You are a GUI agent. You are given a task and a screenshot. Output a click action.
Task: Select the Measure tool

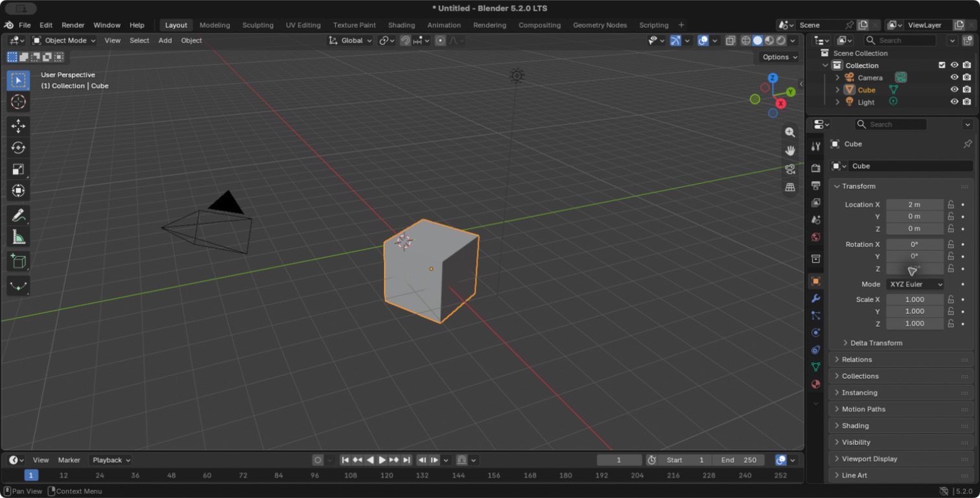point(18,237)
